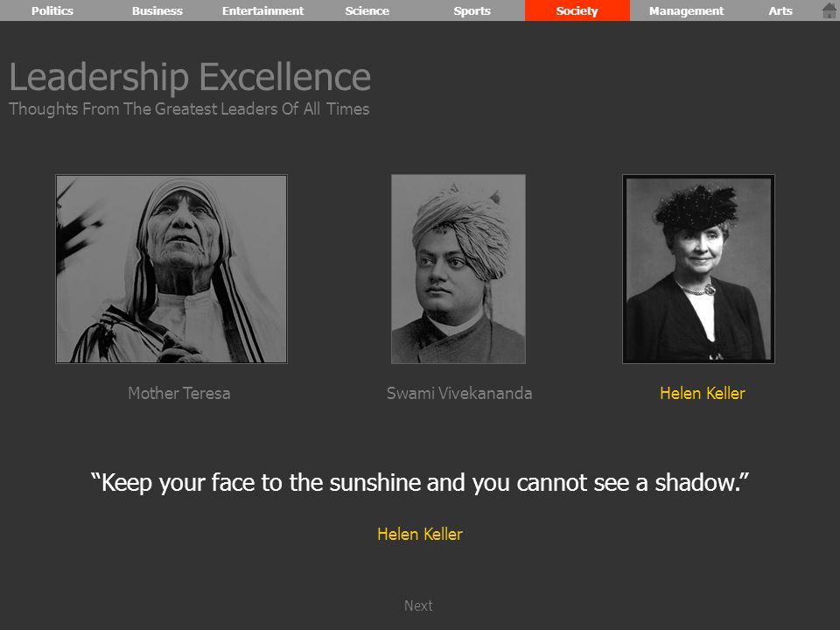
Task: Choose the Mother Teresa name label
Action: [178, 393]
